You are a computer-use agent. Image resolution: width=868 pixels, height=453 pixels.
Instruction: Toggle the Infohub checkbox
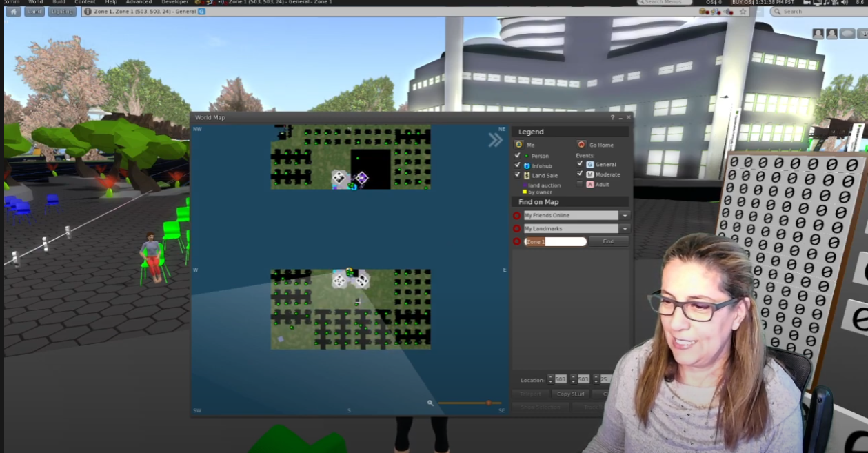tap(518, 165)
